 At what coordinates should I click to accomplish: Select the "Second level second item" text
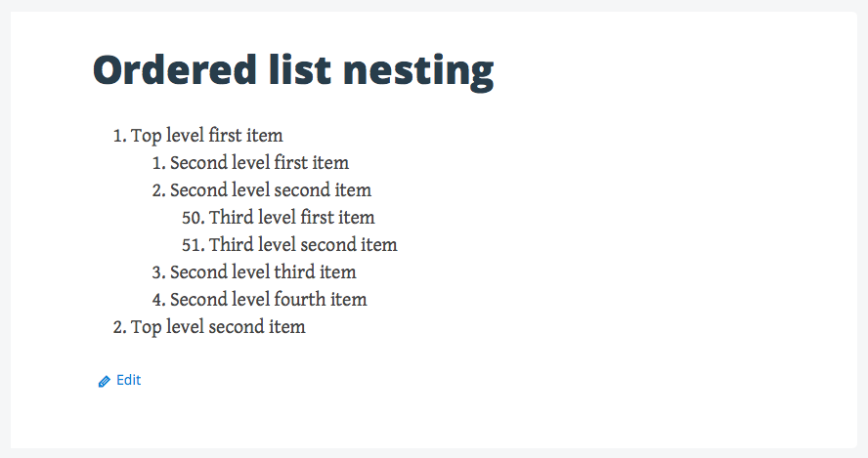point(271,190)
